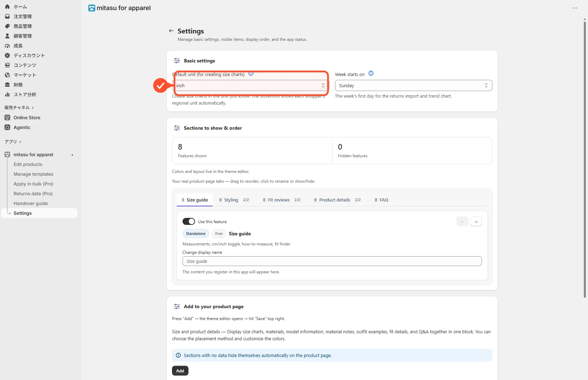This screenshot has height=380, width=588.
Task: Click the back arrow beside Settings
Action: [x=171, y=31]
